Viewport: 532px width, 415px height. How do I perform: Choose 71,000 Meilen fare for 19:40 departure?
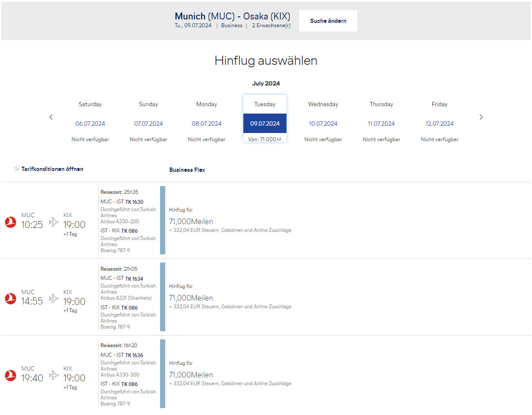(191, 375)
